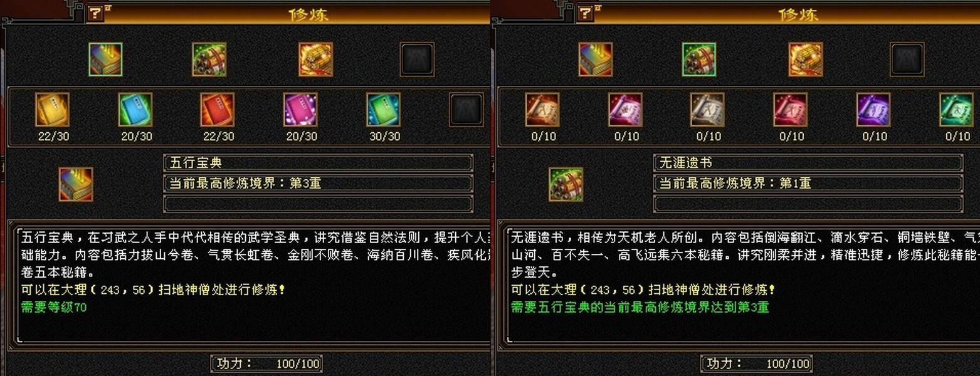Select the first brown scroll showing 0/10
Screen dimensions: 980x376
coord(542,110)
